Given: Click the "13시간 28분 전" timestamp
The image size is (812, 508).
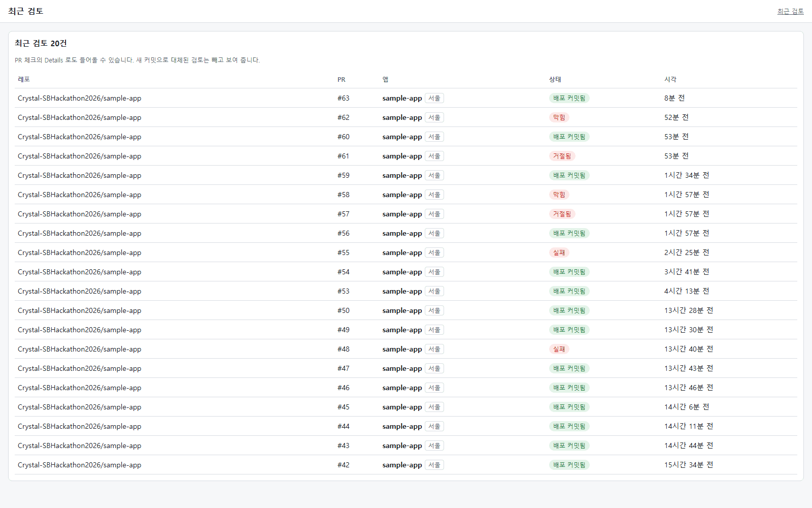Looking at the screenshot, I should [689, 310].
